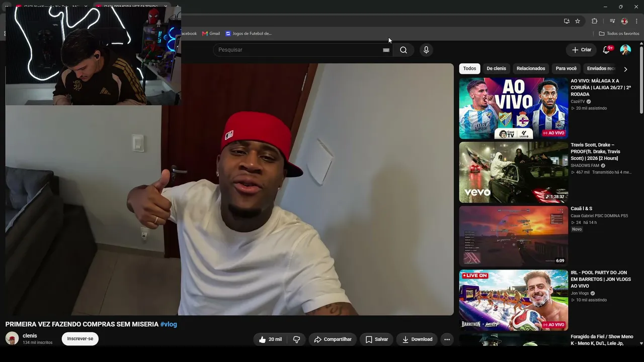Click the main video player
The height and width of the screenshot is (362, 644).
229,189
